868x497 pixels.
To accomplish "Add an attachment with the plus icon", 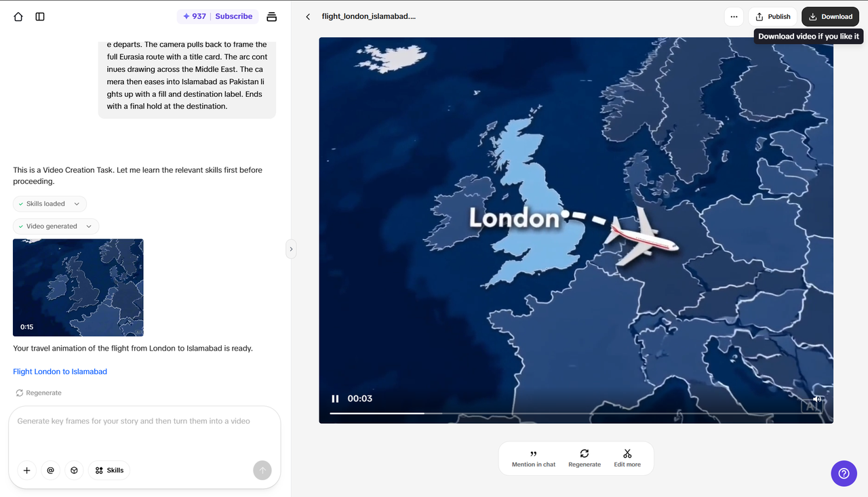I will point(27,471).
